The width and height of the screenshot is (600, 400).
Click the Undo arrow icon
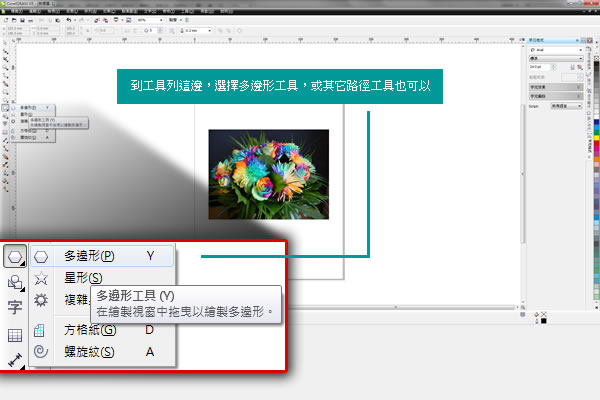tap(68, 20)
